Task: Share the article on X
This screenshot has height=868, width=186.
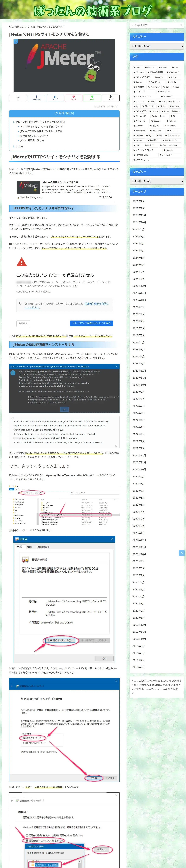Action: coord(18,98)
